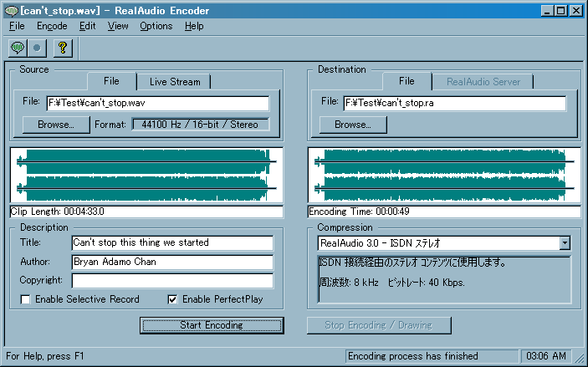Select the Destination File tab

tap(406, 81)
